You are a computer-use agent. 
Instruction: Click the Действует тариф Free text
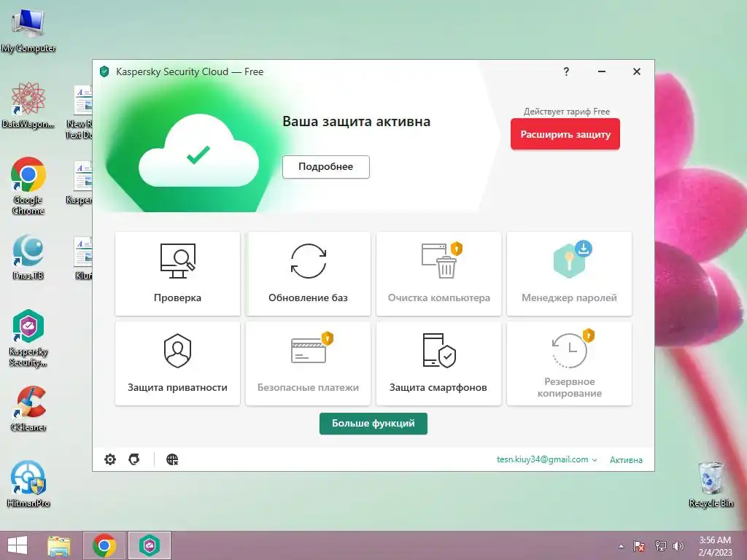coord(566,112)
